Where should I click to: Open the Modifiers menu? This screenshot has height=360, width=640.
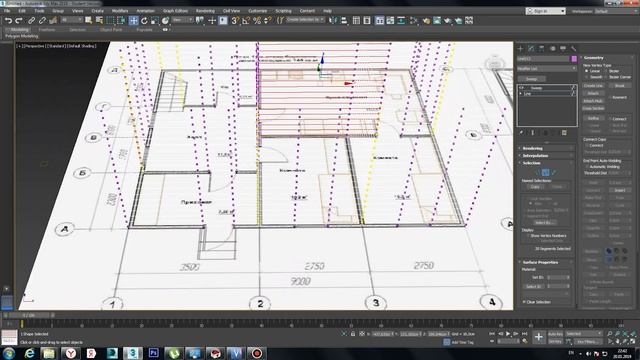(120, 11)
